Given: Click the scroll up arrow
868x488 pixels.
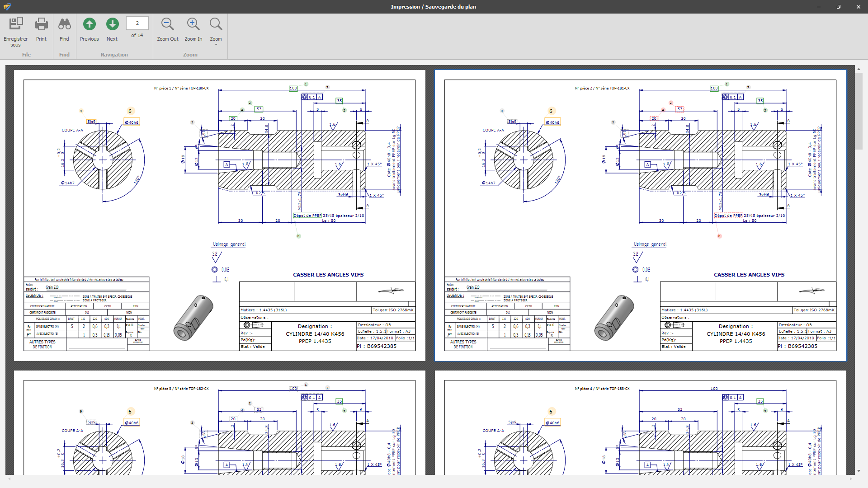Looking at the screenshot, I should (859, 69).
